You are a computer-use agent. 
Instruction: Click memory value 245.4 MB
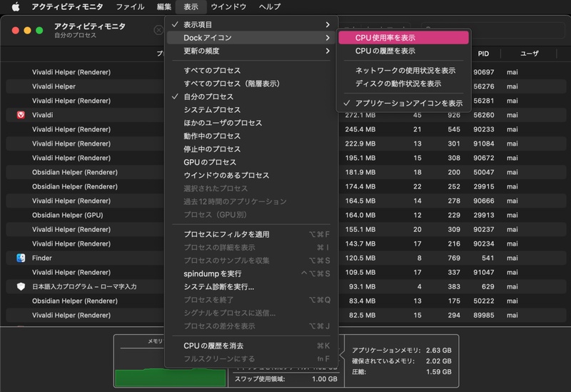coord(360,129)
